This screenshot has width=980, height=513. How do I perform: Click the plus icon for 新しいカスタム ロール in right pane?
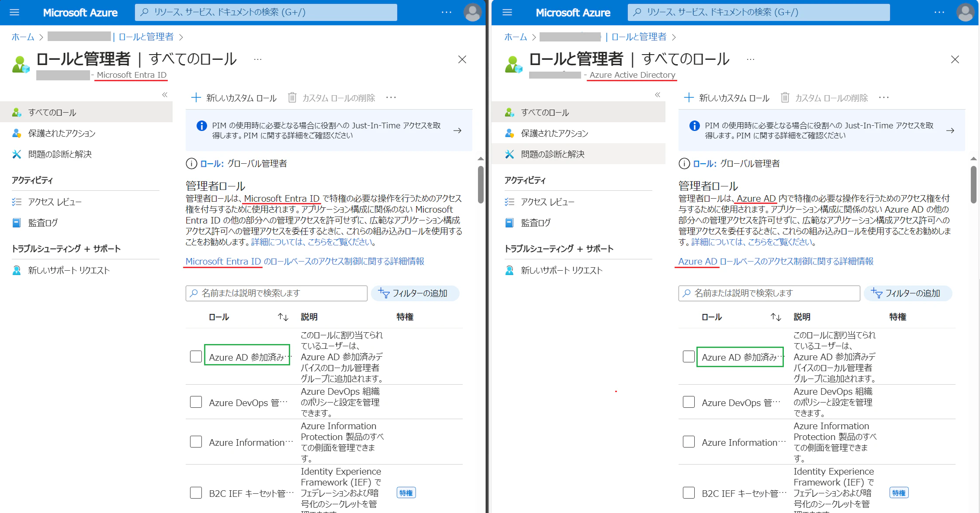click(x=689, y=97)
